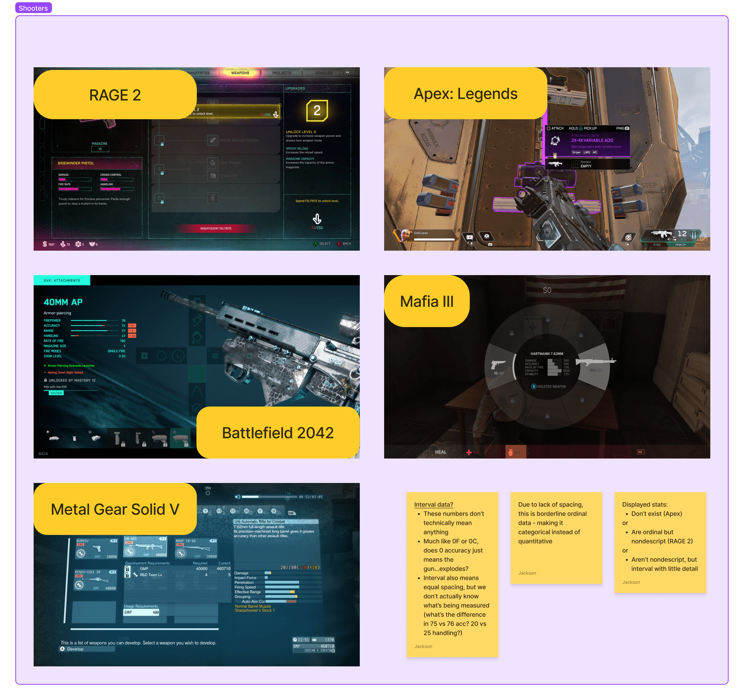Viewport: 744px width, 700px height.
Task: Click the optic attachment icon in Apex
Action: (555, 141)
